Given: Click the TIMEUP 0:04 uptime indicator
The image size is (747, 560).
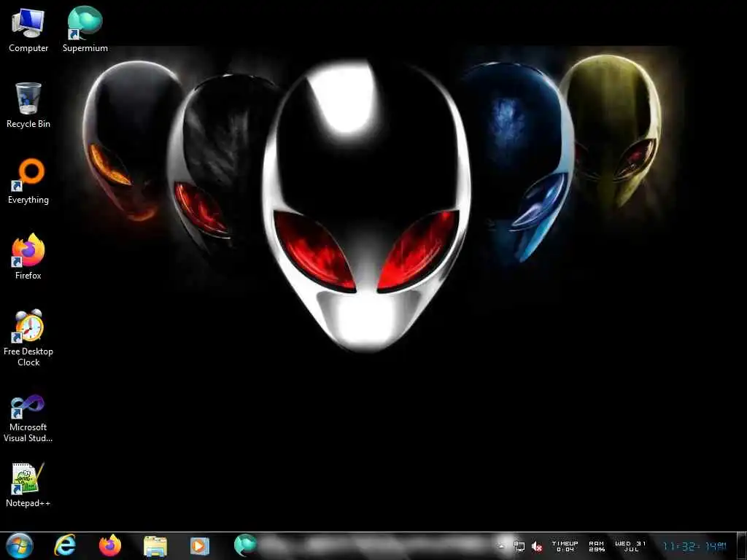Looking at the screenshot, I should click(565, 546).
